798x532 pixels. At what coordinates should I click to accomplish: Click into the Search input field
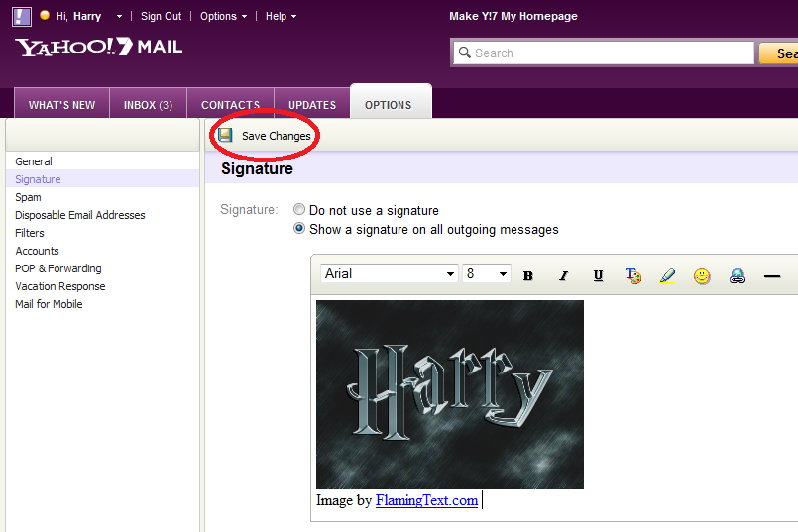pos(603,53)
